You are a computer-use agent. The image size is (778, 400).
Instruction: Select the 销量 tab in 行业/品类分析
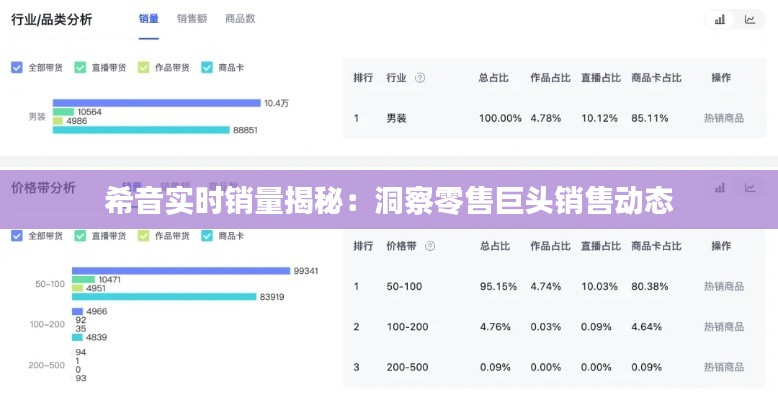pos(149,19)
